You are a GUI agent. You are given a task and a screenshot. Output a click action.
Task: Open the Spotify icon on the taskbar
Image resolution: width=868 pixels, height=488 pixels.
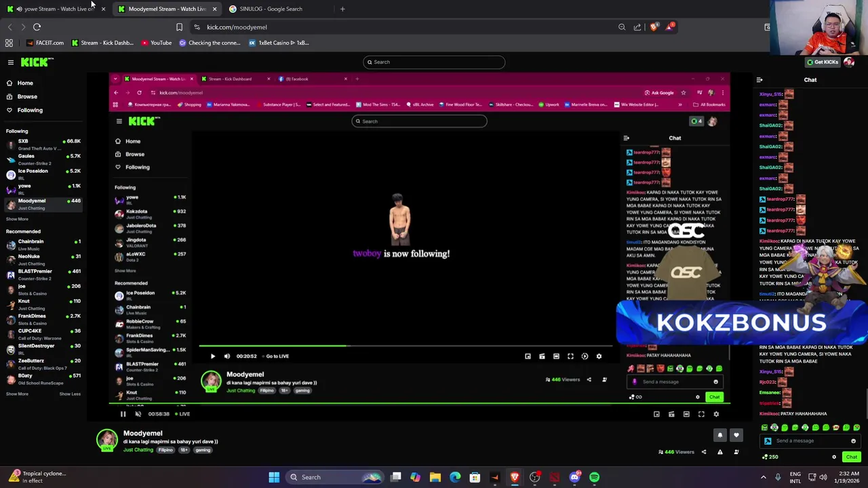click(x=595, y=477)
